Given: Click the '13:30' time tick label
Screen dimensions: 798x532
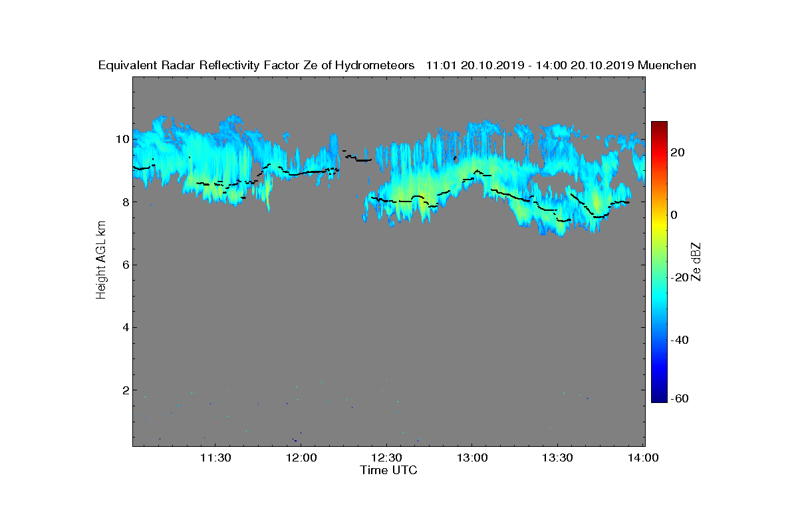Looking at the screenshot, I should point(557,458).
